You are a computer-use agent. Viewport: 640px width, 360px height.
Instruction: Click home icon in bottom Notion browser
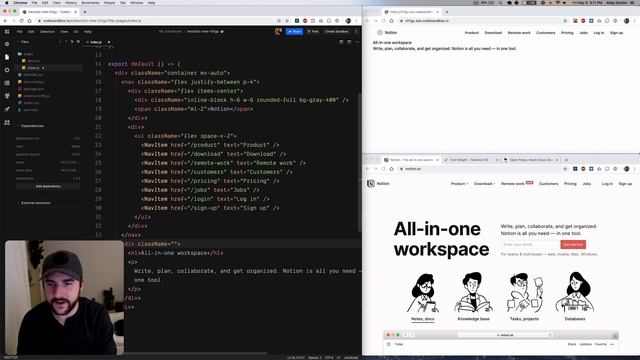click(391, 169)
